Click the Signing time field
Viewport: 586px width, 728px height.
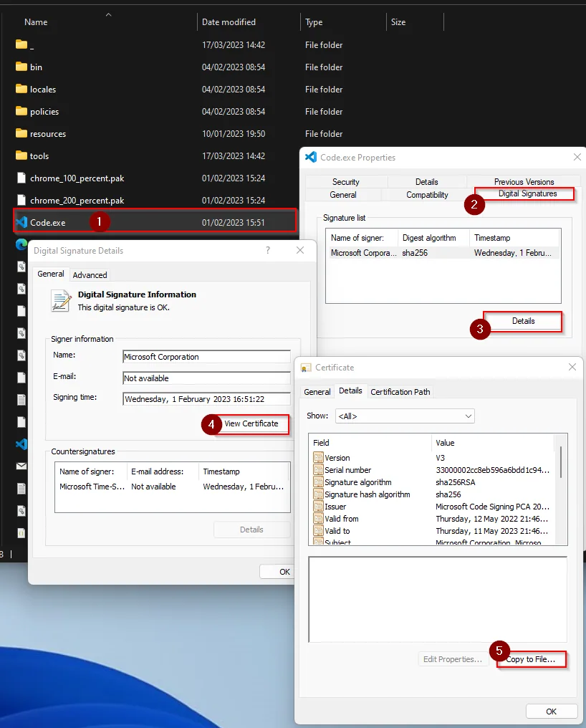tap(206, 399)
